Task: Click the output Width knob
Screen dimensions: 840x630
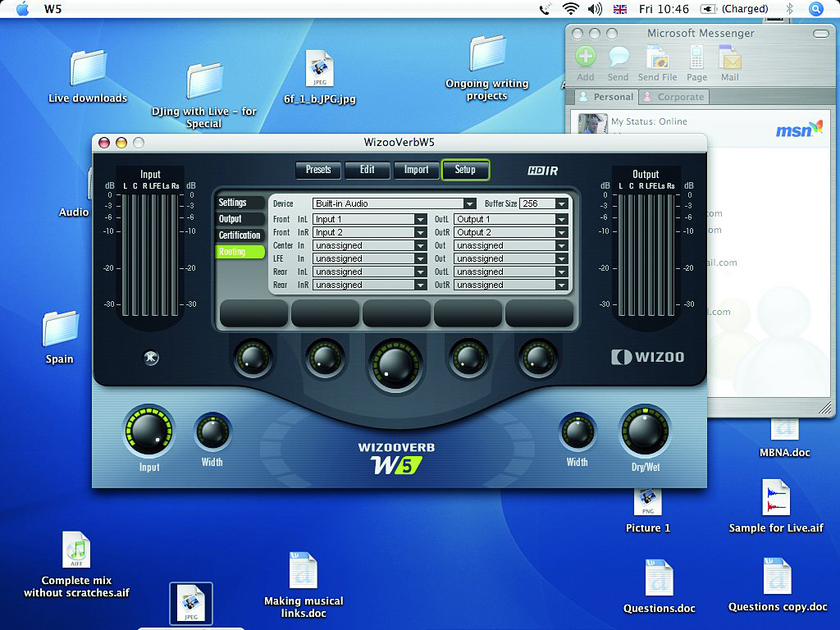Action: [x=577, y=431]
